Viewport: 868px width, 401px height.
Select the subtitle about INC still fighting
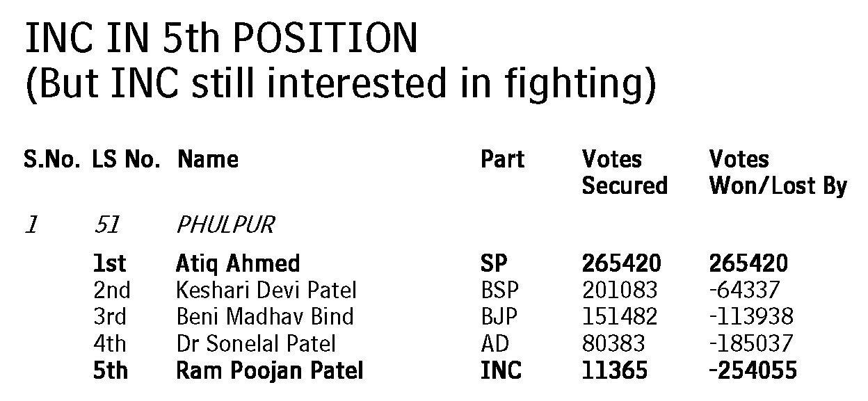[x=340, y=85]
